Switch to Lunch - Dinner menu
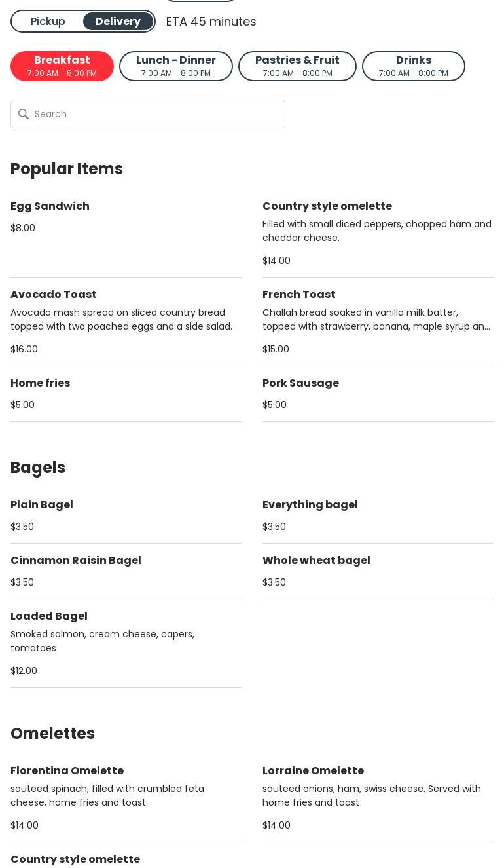 (x=176, y=66)
